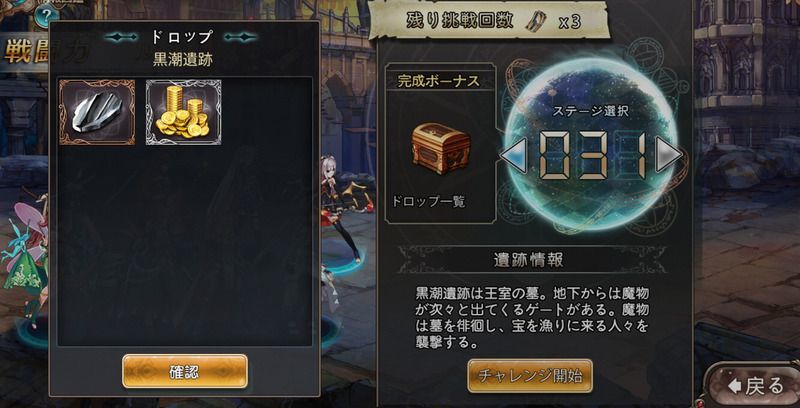Tap the challenge ticket icon
This screenshot has height=408, width=800.
pos(535,21)
